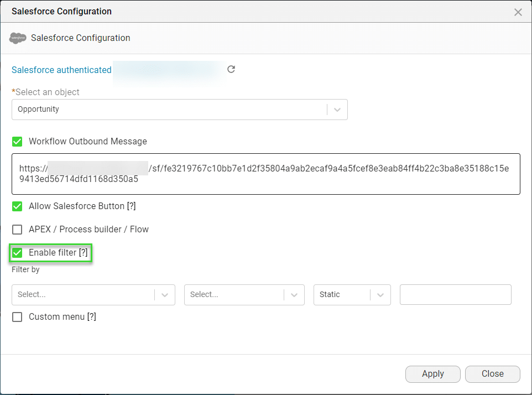Click the empty filter value field
This screenshot has height=395, width=532.
click(x=455, y=294)
